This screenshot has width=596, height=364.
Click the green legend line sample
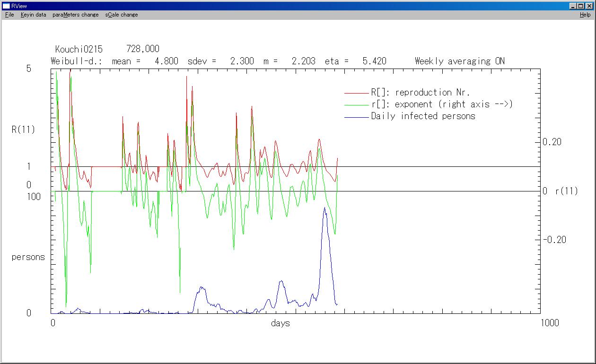(357, 105)
